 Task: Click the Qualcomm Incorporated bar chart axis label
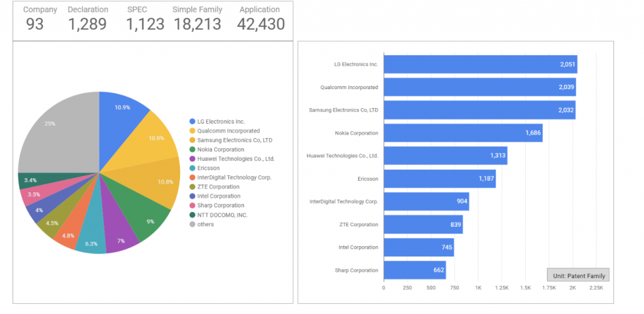tap(349, 87)
